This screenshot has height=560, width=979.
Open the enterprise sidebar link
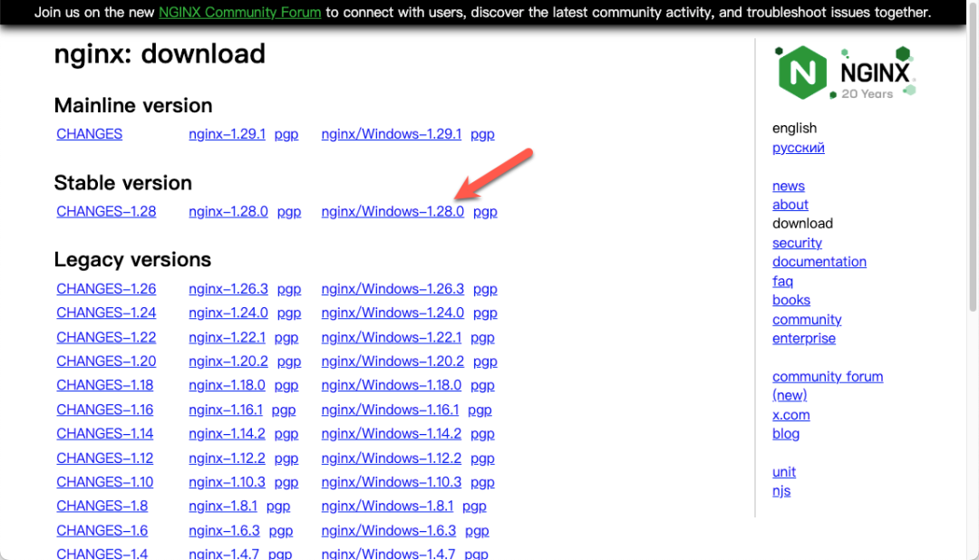tap(803, 338)
